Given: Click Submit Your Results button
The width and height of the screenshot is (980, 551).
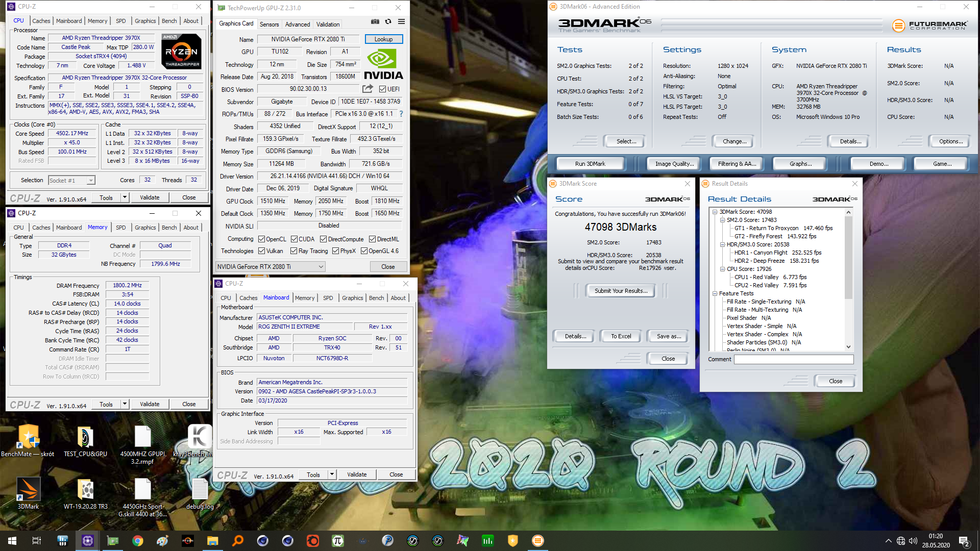Looking at the screenshot, I should [x=621, y=291].
